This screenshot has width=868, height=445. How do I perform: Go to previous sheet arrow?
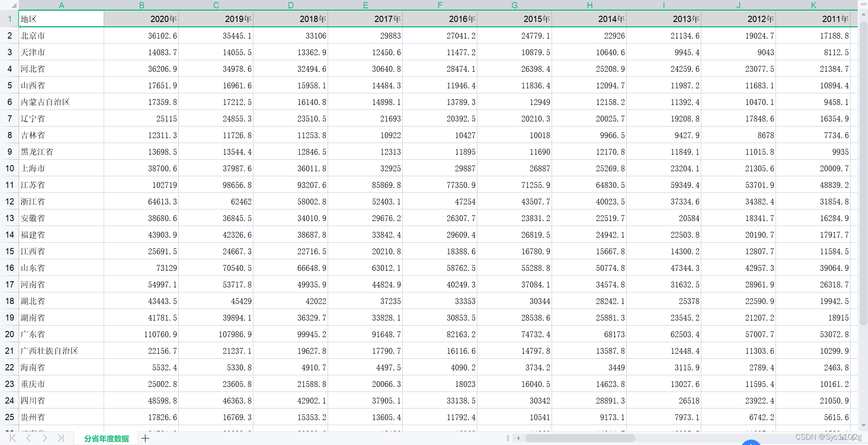tap(29, 438)
